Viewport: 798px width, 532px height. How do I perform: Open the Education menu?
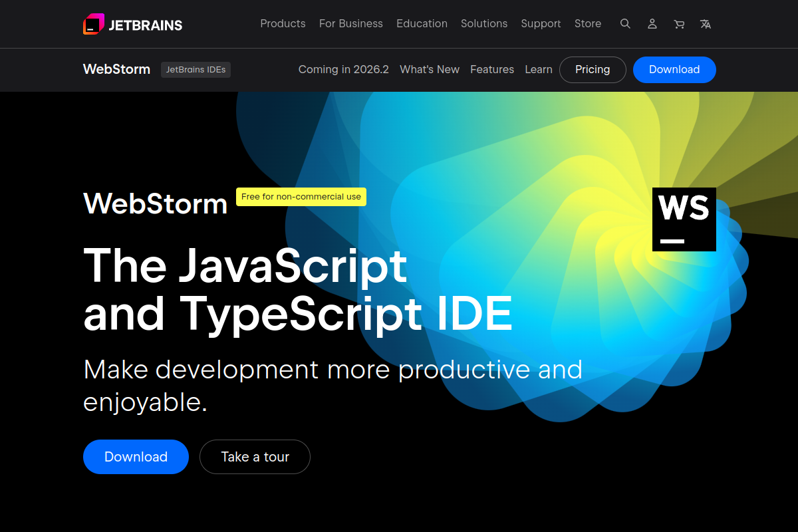click(422, 23)
